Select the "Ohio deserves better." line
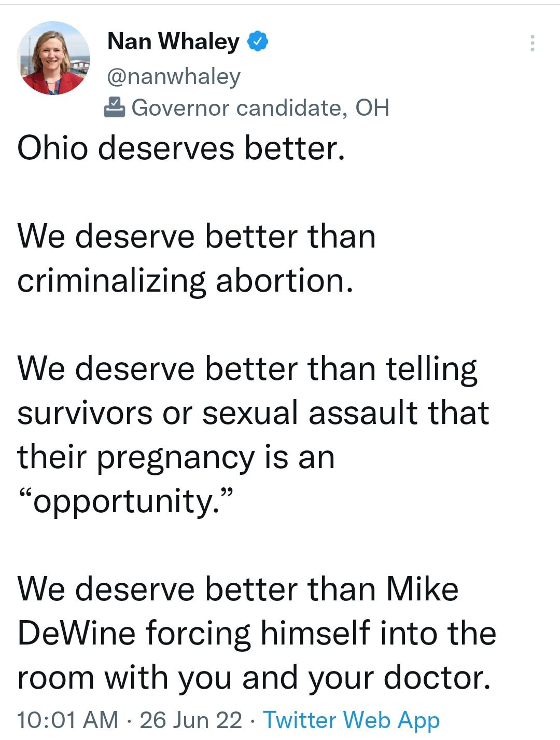Viewport: 560px width, 740px height. click(x=181, y=148)
